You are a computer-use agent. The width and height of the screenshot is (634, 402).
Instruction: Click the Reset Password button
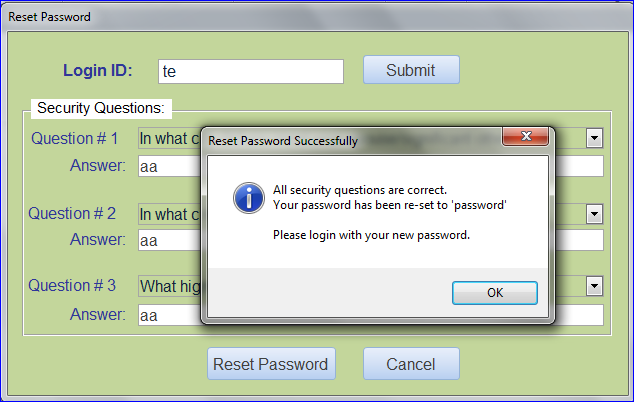coord(271,364)
